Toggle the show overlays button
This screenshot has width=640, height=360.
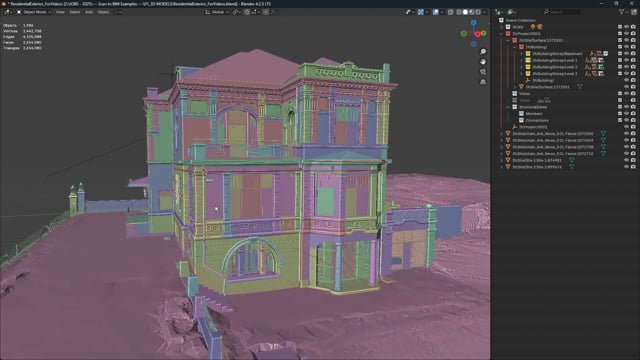pos(436,12)
